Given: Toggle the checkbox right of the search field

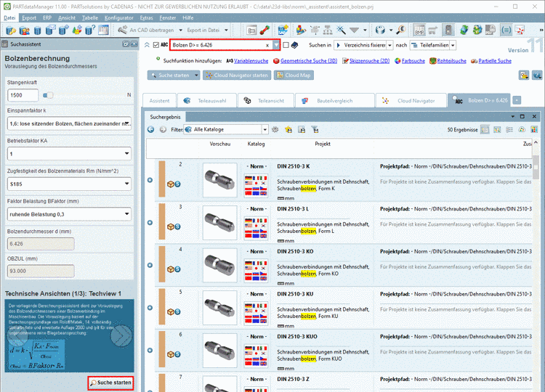Looking at the screenshot, I should click(286, 45).
